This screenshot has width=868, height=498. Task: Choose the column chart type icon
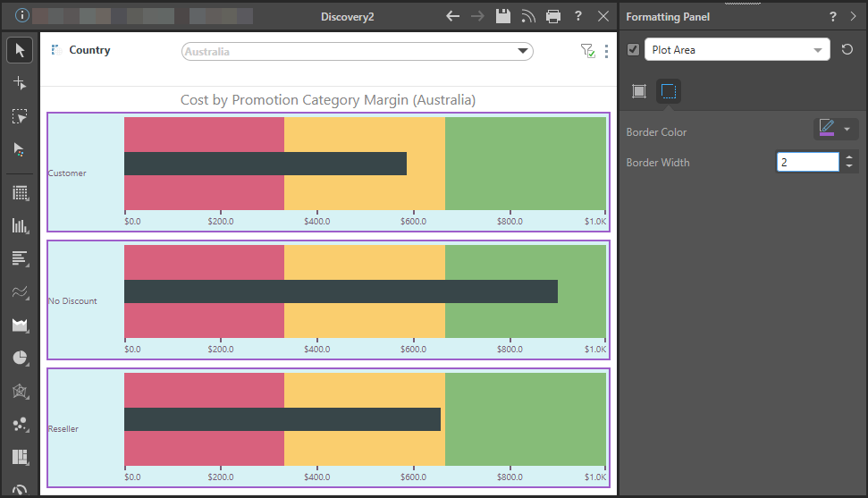pos(20,226)
